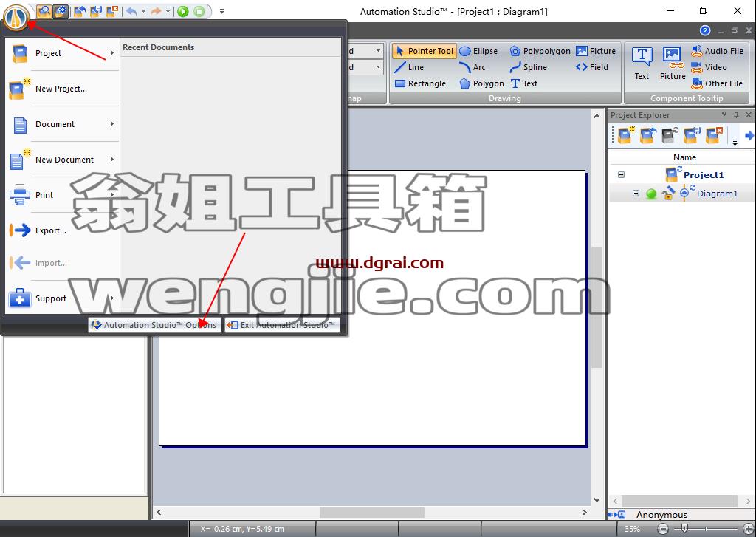756x537 pixels.
Task: Click Audio File in Component Tooltip
Action: pos(718,51)
